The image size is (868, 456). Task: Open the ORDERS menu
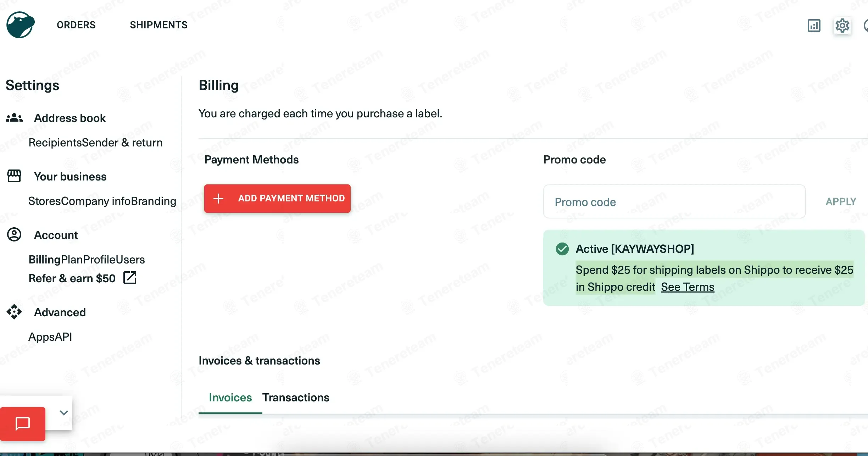pos(76,25)
